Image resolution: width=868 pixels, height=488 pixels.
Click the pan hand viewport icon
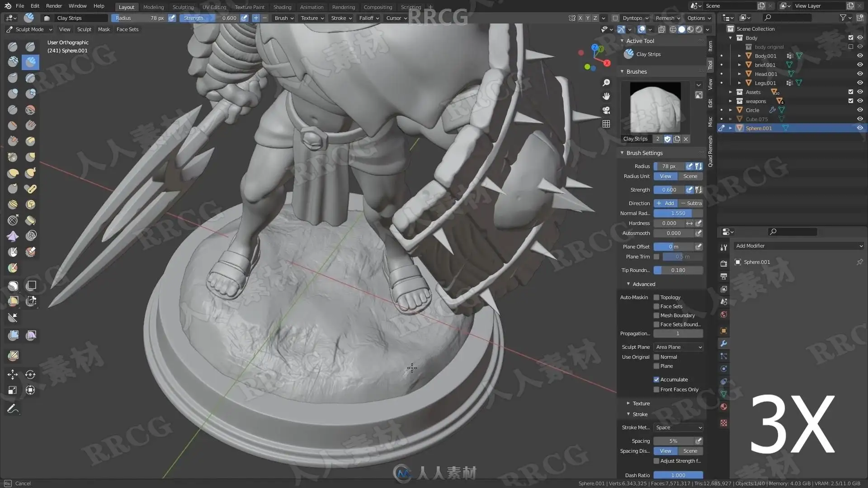tap(606, 96)
